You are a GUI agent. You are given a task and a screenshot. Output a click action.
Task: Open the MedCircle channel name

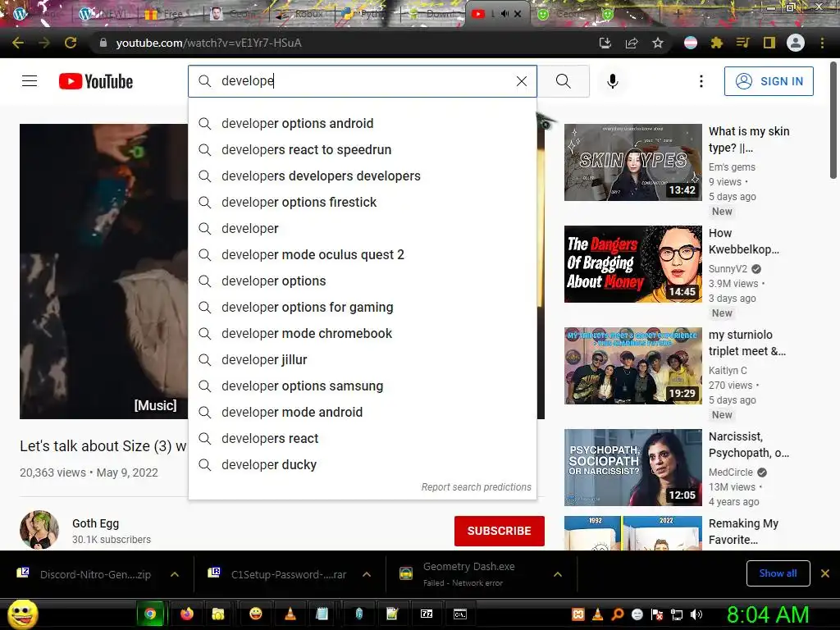(x=731, y=472)
